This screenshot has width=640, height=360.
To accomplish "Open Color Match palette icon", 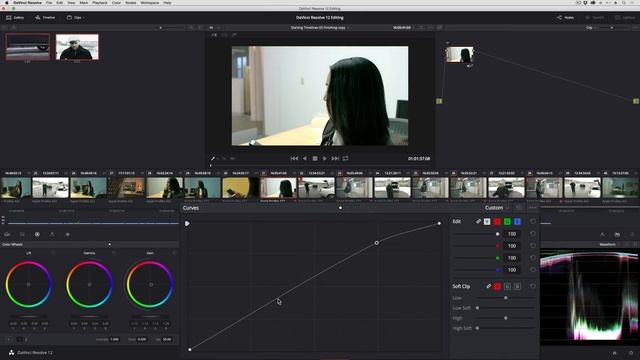I will 22,235.
